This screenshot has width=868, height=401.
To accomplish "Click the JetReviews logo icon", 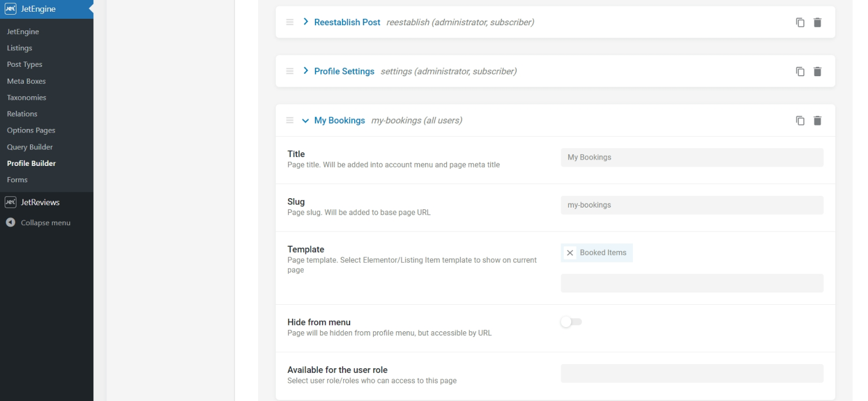I will point(10,202).
